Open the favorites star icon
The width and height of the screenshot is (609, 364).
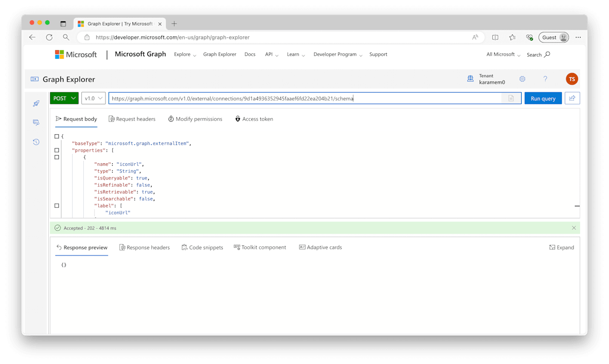(x=512, y=37)
